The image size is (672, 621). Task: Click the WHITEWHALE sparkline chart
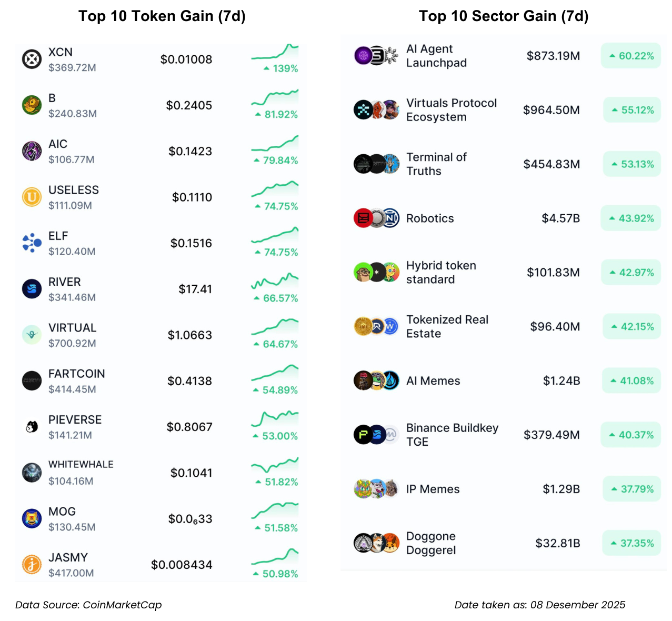[275, 465]
